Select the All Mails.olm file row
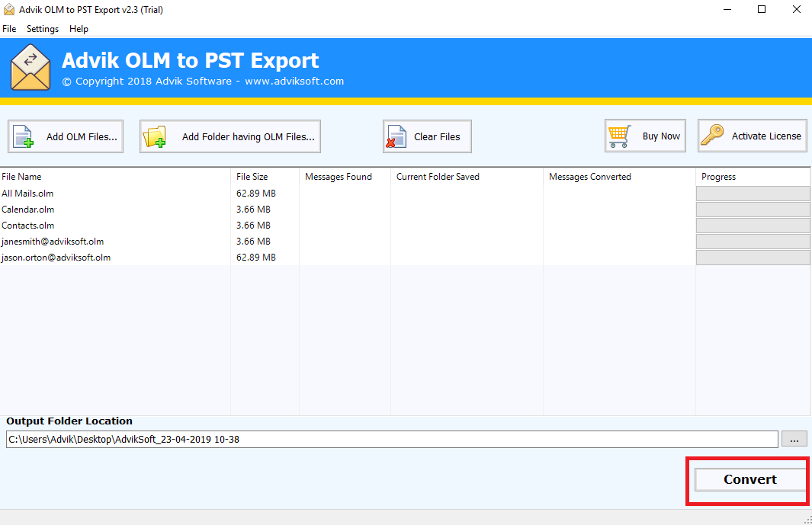Image resolution: width=812 pixels, height=525 pixels. [405, 193]
